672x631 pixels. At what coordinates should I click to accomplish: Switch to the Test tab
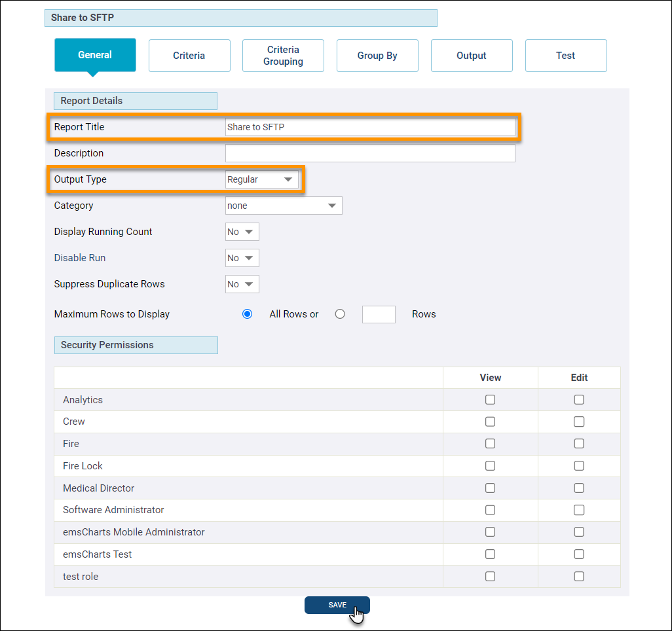(x=566, y=56)
